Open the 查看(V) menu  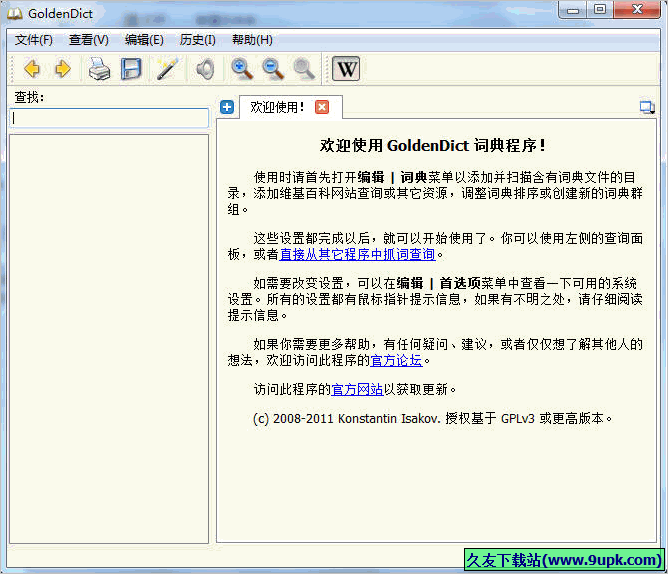[x=89, y=40]
